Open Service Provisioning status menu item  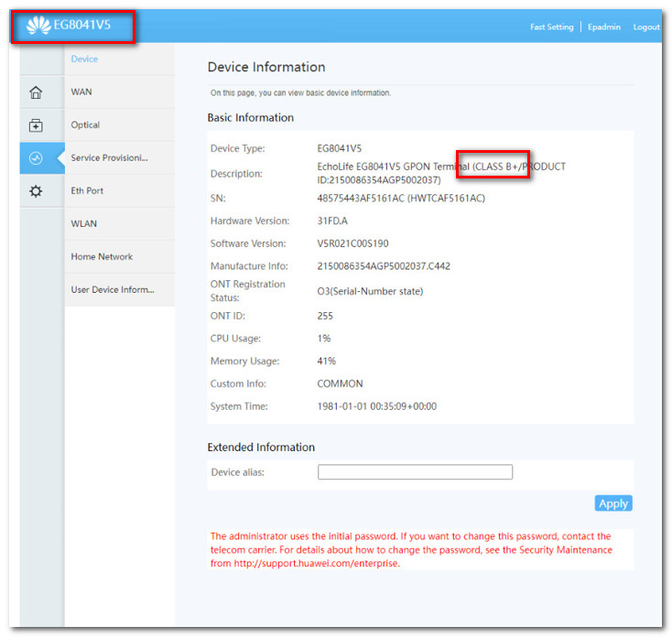109,158
